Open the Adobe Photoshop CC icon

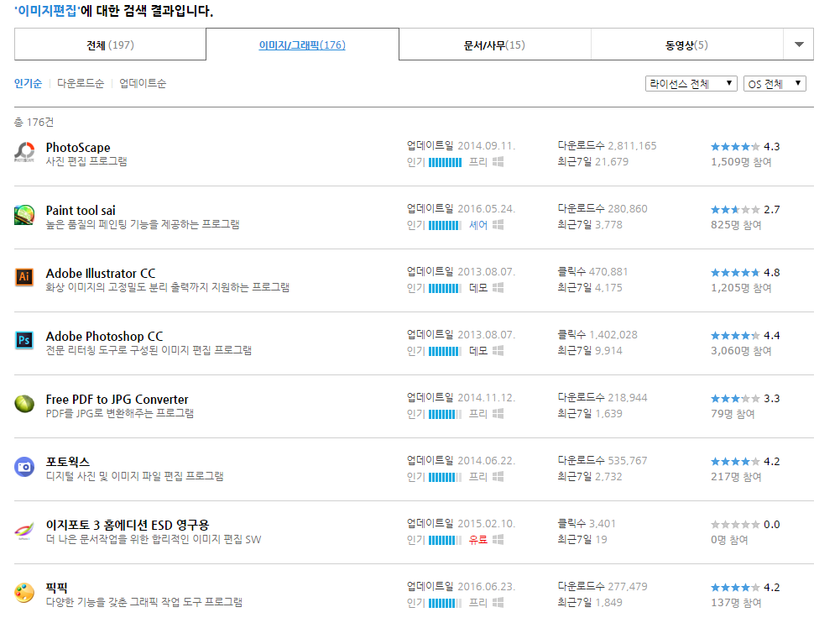coord(24,340)
